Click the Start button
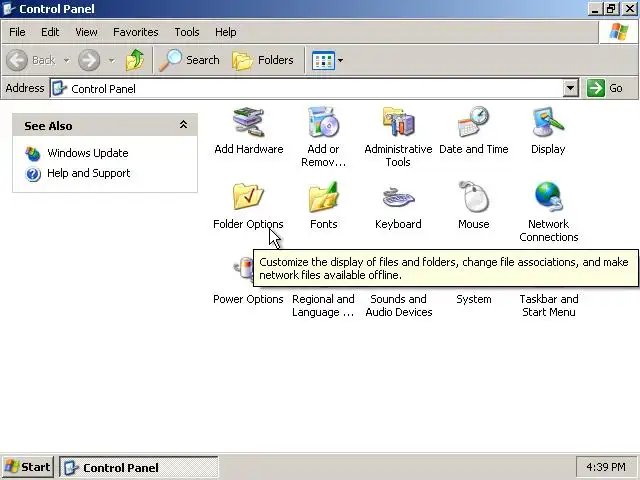The width and height of the screenshot is (640, 480). coord(27,467)
